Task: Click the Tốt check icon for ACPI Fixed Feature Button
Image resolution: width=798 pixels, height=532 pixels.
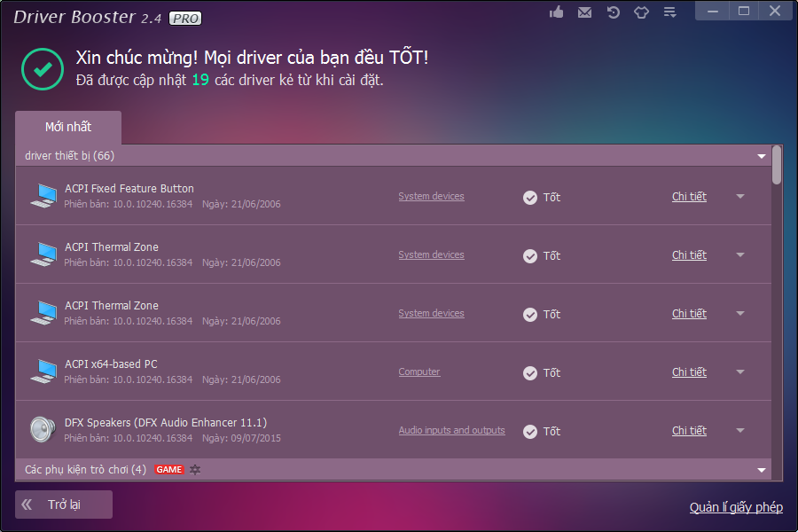Action: coord(530,198)
